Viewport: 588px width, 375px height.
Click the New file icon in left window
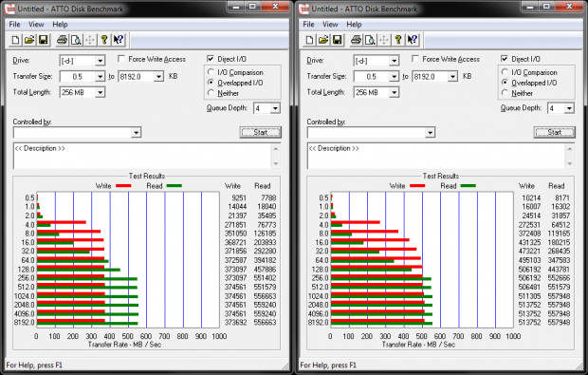(15, 40)
